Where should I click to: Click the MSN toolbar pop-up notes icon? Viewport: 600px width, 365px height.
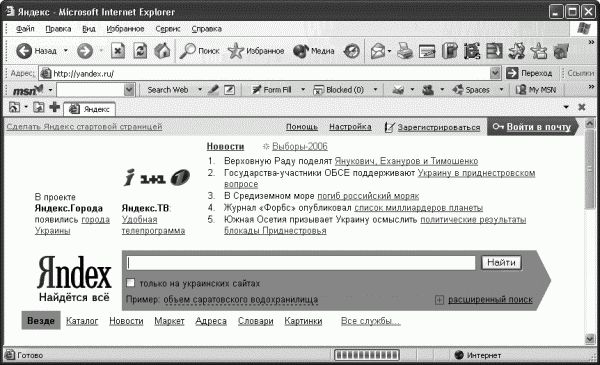(229, 90)
